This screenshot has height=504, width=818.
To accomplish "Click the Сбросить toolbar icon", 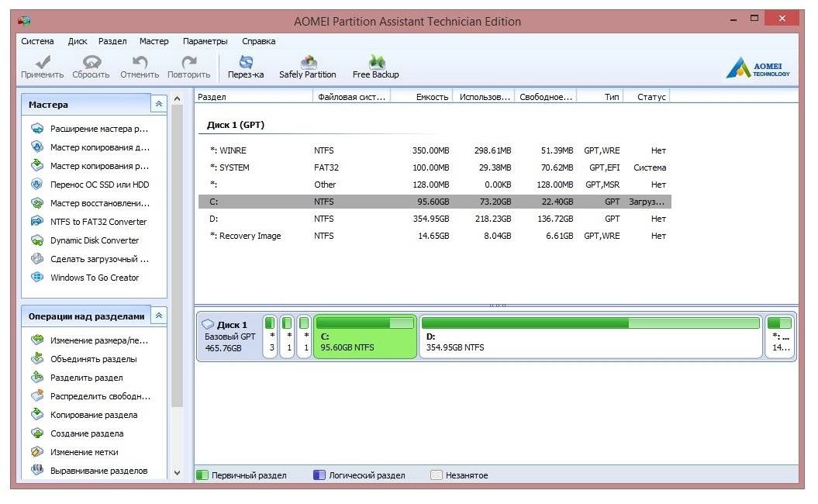I will (x=91, y=62).
